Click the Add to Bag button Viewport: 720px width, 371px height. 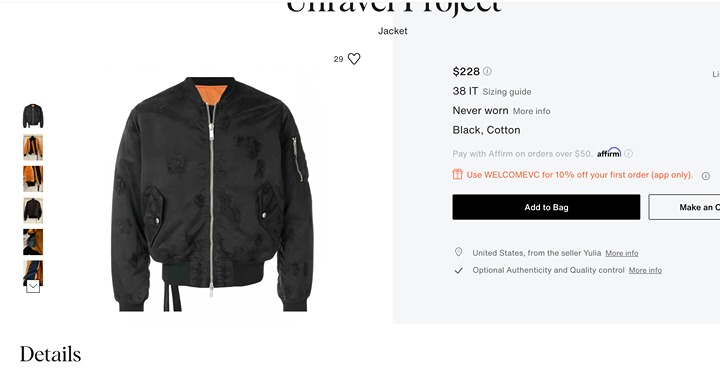click(x=546, y=207)
